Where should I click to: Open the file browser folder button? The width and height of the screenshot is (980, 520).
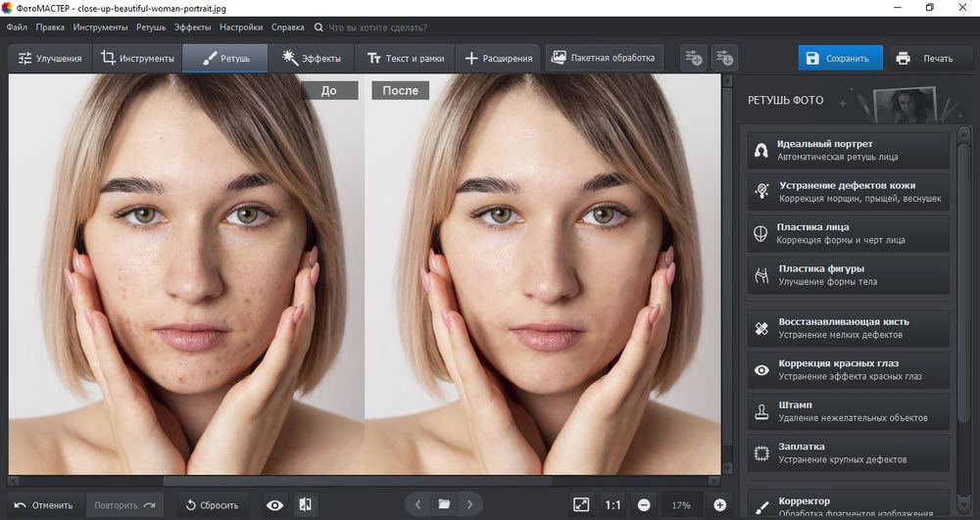coord(444,505)
